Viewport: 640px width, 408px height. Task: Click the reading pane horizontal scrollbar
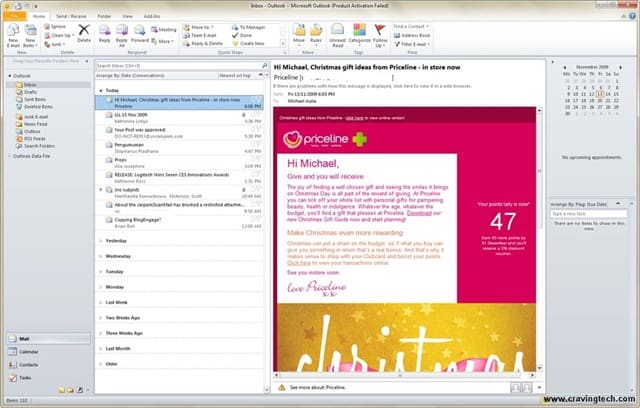point(404,375)
